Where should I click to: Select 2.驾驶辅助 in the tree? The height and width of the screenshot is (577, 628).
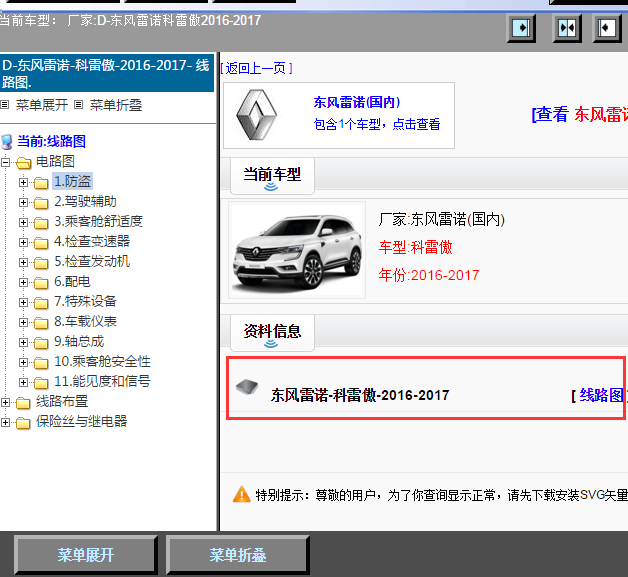[85, 201]
